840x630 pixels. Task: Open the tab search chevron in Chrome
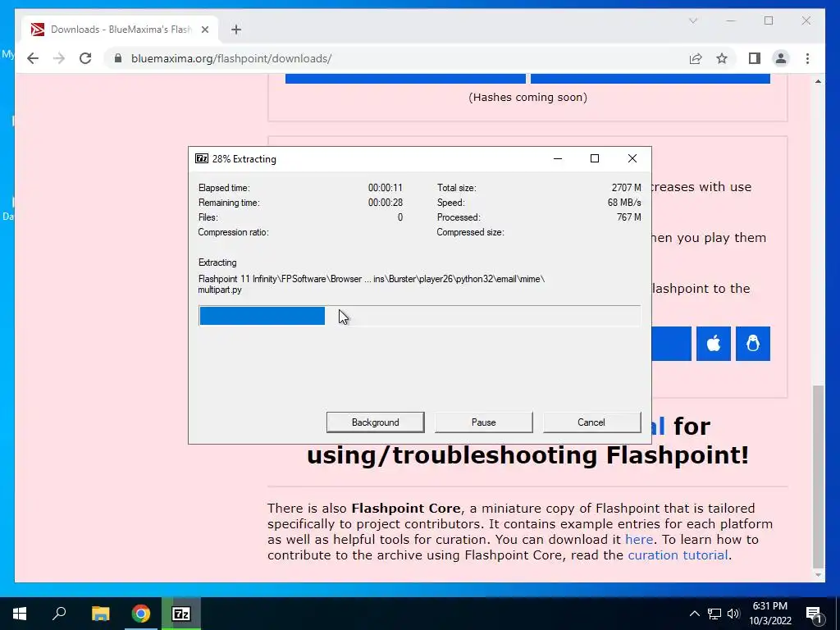(x=693, y=21)
